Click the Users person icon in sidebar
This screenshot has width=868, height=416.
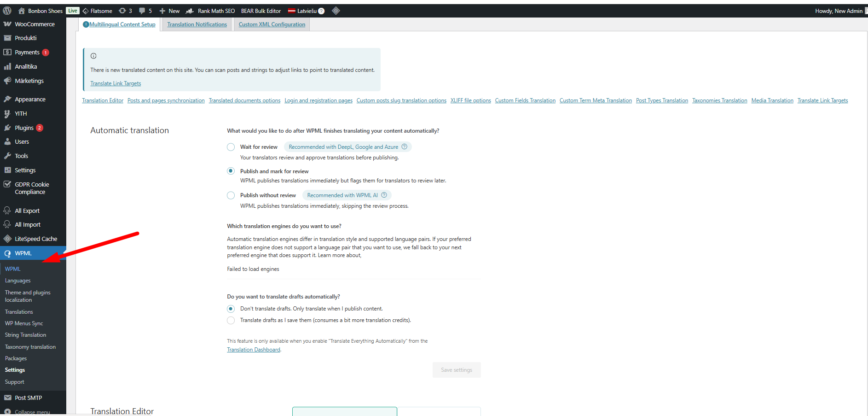pyautogui.click(x=7, y=141)
